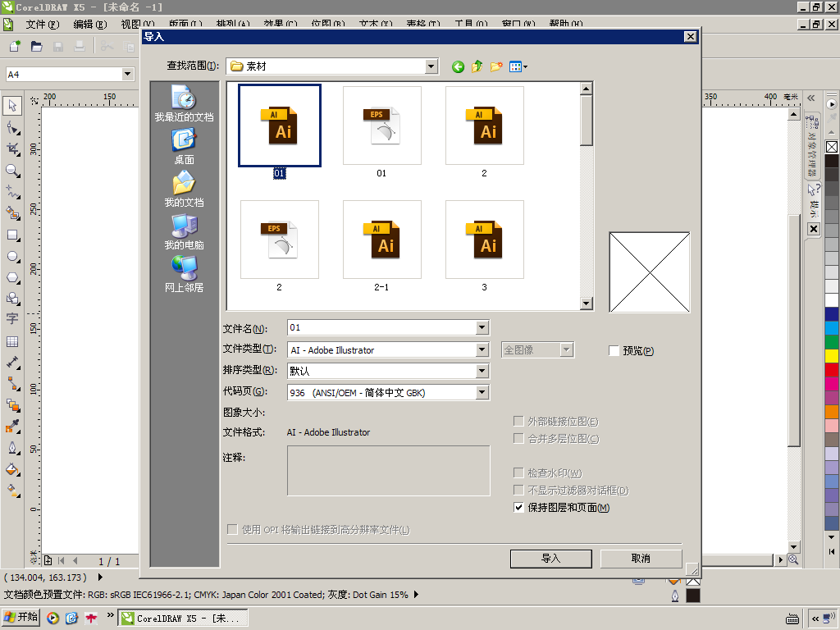This screenshot has width=840, height=630.
Task: Close the Import dialog with X
Action: [690, 36]
